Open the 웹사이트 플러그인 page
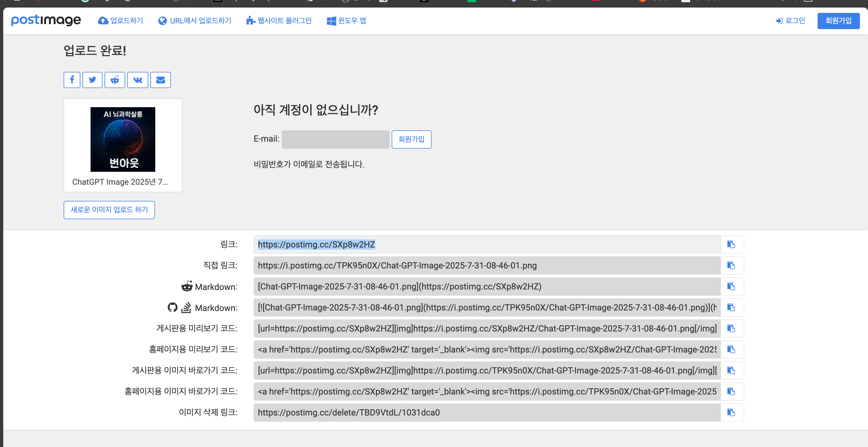Image resolution: width=868 pixels, height=447 pixels. [279, 20]
